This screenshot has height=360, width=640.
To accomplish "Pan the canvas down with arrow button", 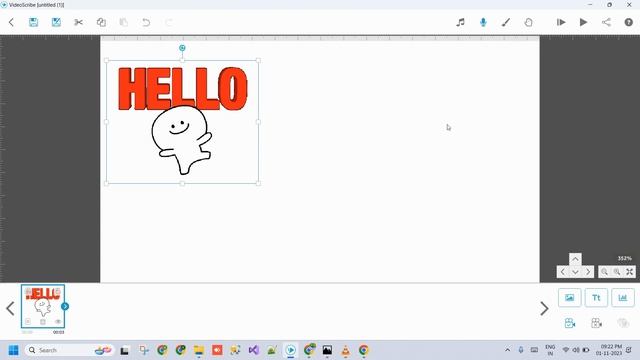I will [575, 272].
